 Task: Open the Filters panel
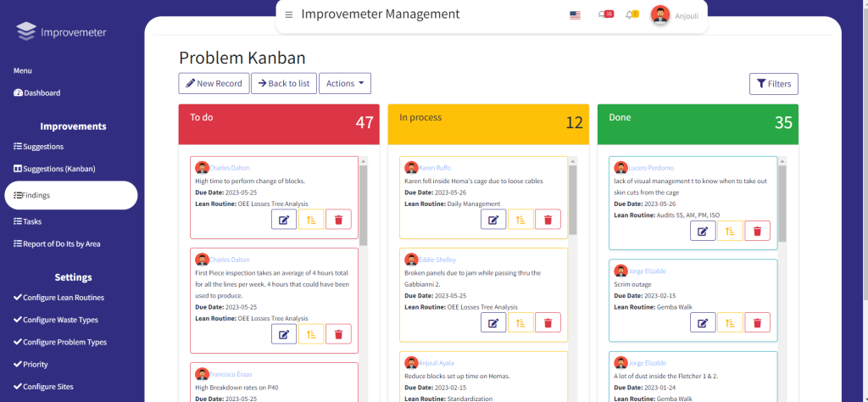(x=773, y=84)
